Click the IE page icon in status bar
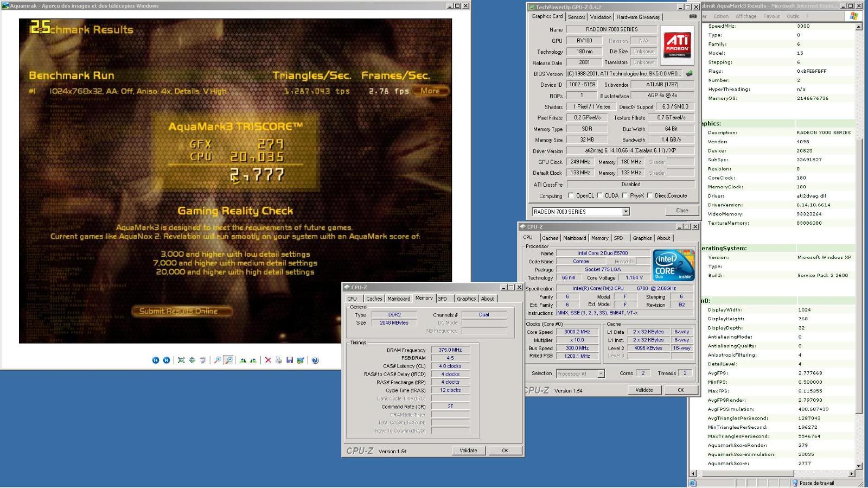 pos(693,483)
